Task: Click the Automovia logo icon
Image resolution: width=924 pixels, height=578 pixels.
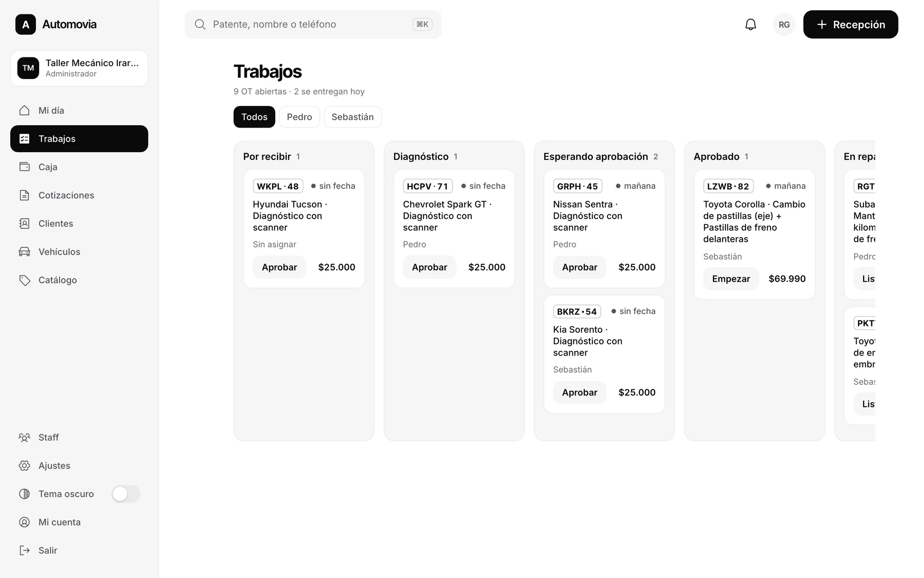Action: coord(25,25)
